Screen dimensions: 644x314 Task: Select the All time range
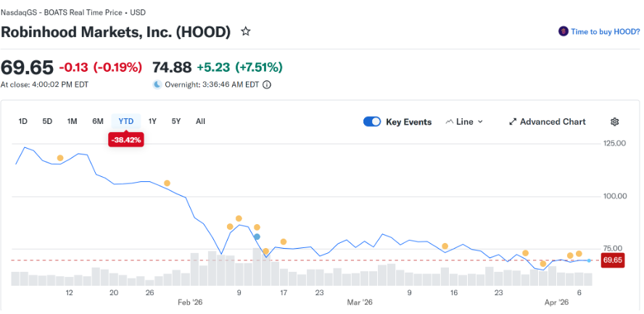200,121
